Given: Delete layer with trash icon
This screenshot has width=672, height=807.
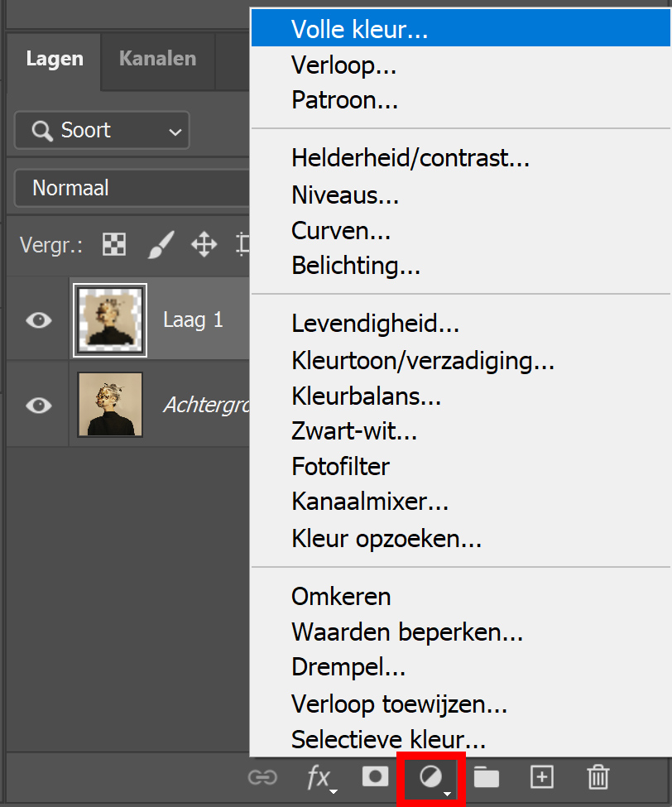Looking at the screenshot, I should 598,777.
